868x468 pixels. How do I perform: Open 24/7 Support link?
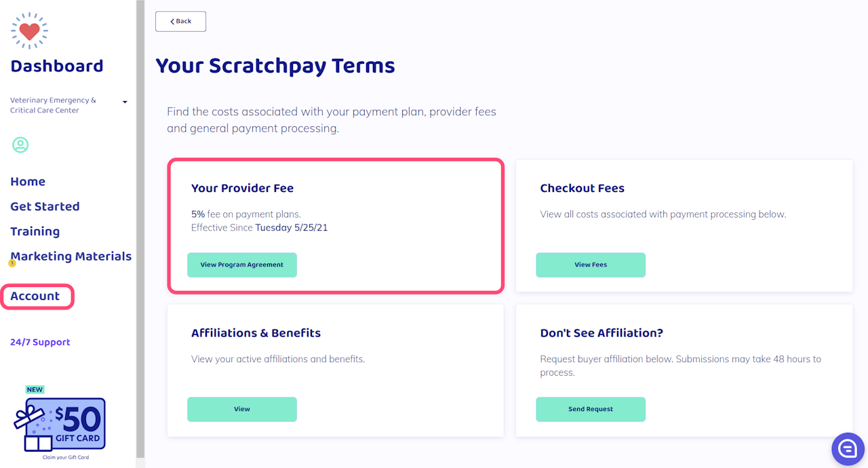click(x=40, y=343)
